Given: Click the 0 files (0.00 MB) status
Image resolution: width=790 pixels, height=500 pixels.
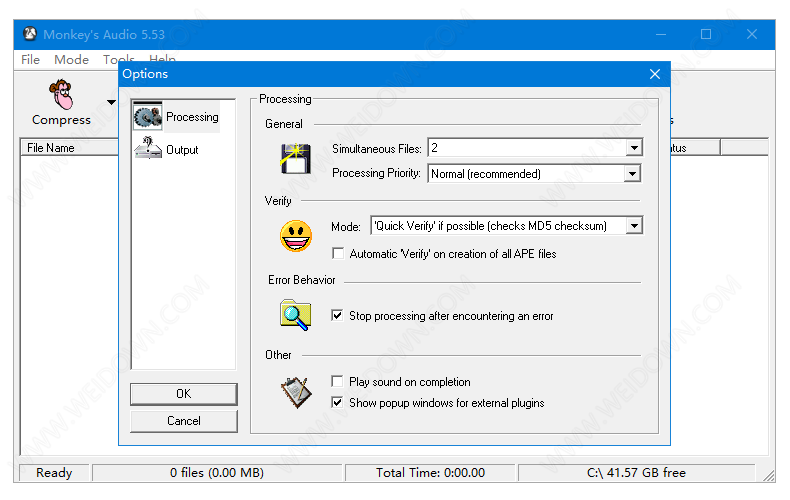Looking at the screenshot, I should pyautogui.click(x=217, y=472).
